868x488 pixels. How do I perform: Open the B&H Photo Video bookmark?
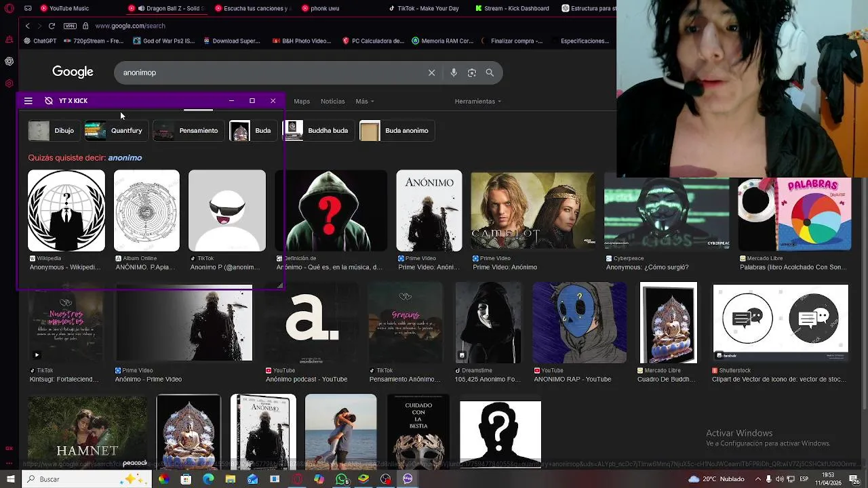(x=302, y=41)
